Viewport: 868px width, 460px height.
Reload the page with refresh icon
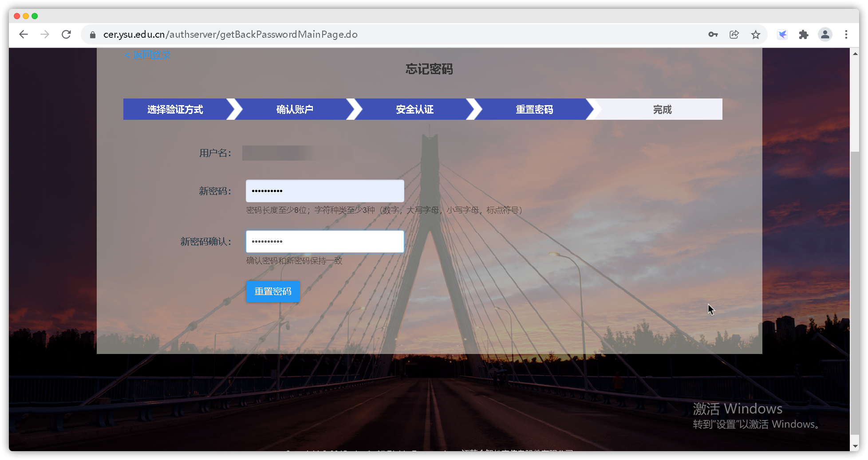coord(66,35)
